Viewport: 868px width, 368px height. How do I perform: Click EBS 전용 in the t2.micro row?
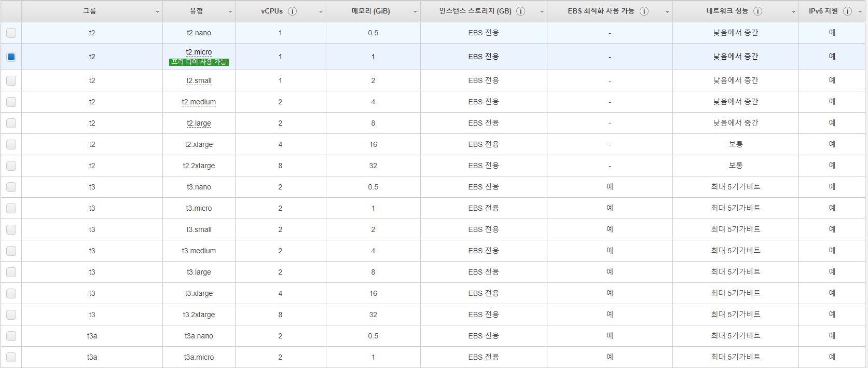tap(484, 57)
